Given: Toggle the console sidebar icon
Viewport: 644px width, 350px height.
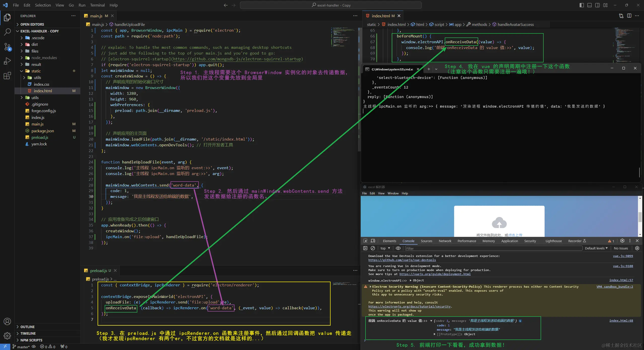Looking at the screenshot, I should click(365, 248).
